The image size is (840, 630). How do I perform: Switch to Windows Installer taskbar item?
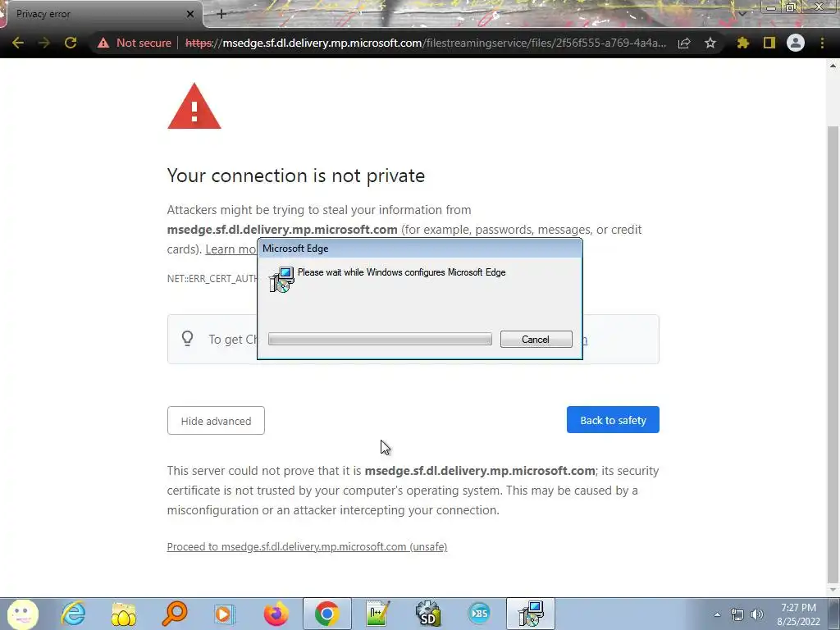tap(531, 614)
